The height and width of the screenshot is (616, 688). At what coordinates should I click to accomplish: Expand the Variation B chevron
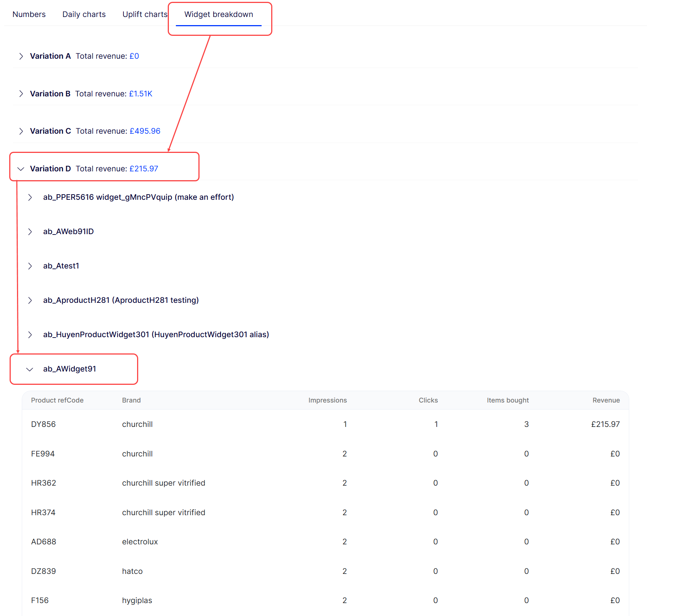pyautogui.click(x=21, y=94)
